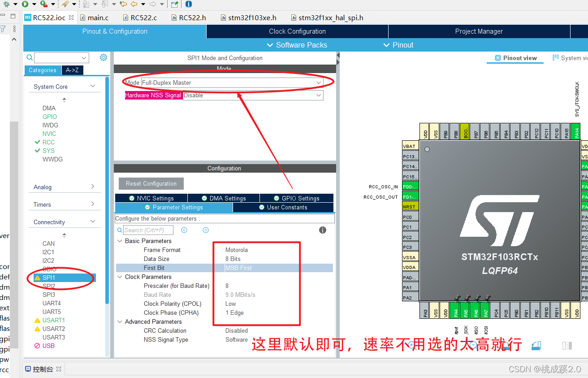Viewport: 588px width, 378px height.
Task: Open the GPIO Settings tab
Action: click(x=296, y=198)
